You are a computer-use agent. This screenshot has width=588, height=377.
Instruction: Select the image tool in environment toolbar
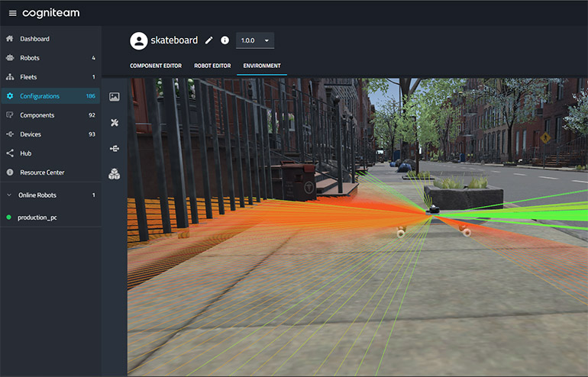pyautogui.click(x=115, y=97)
